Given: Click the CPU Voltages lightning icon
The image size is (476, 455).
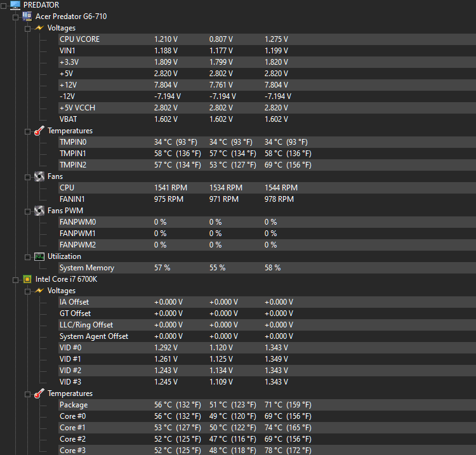Looking at the screenshot, I should pyautogui.click(x=39, y=291).
